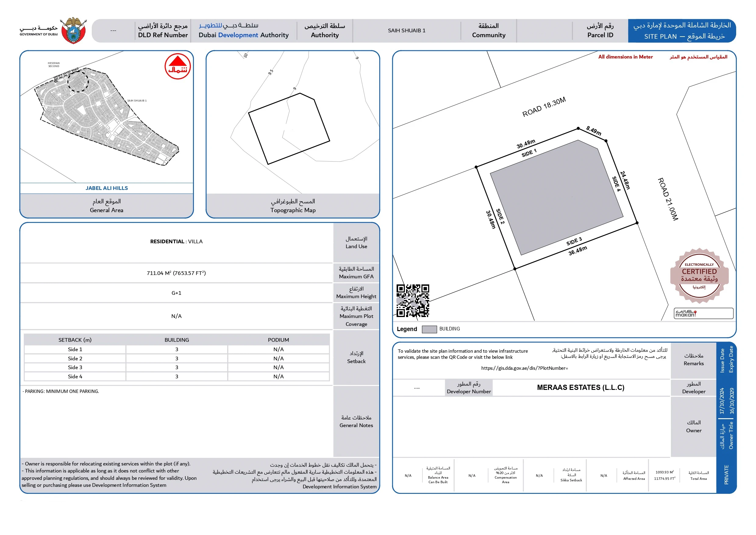The width and height of the screenshot is (756, 535).
Task: Click the Side 4 setback row label
Action: point(75,376)
